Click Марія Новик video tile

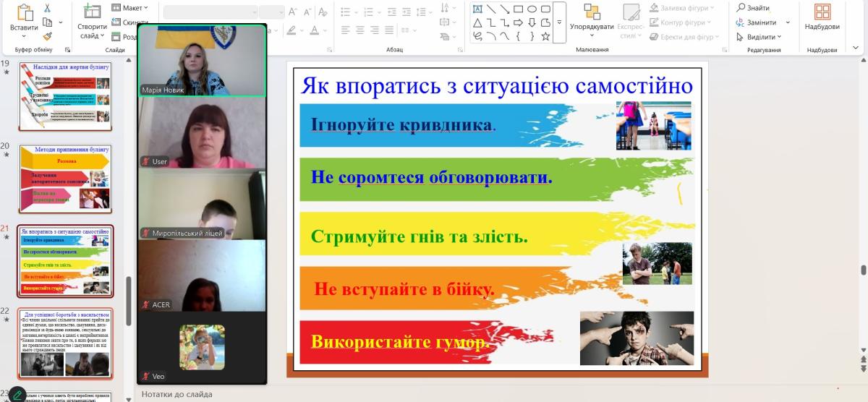point(202,61)
